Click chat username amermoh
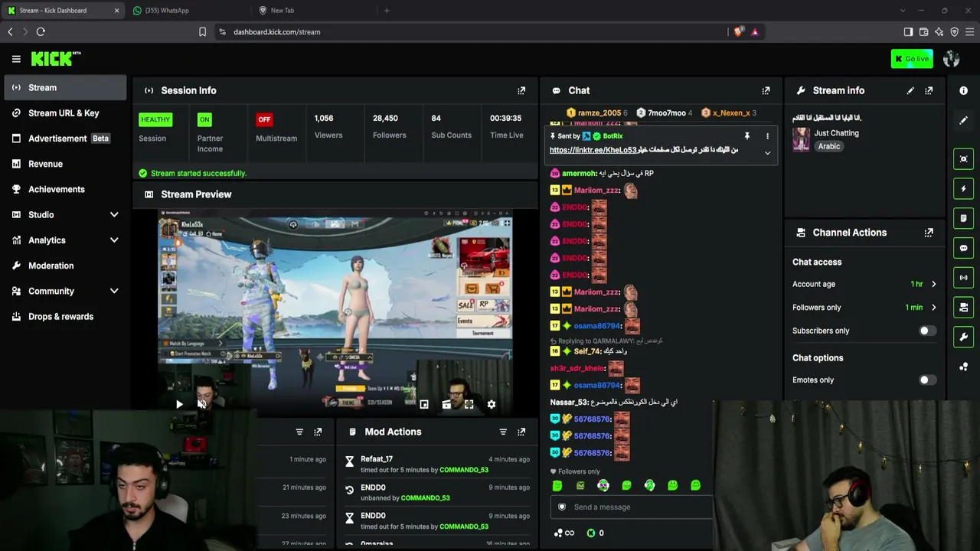This screenshot has width=980, height=551. click(x=579, y=174)
